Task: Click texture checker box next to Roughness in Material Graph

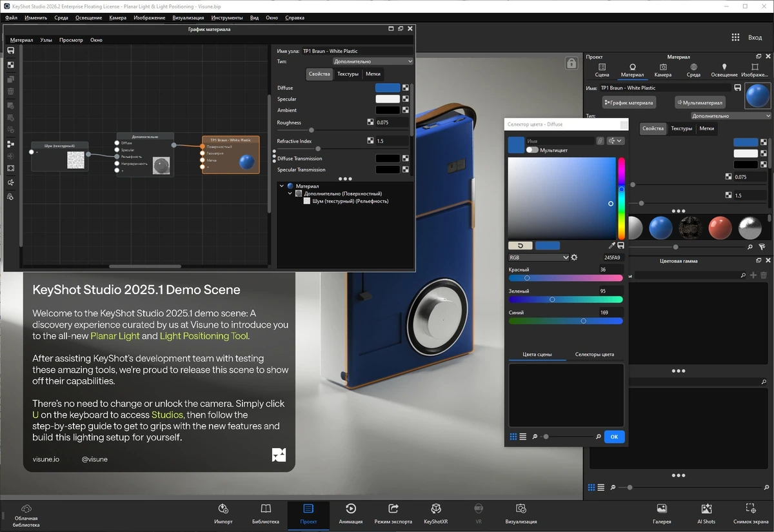Action: tap(371, 122)
